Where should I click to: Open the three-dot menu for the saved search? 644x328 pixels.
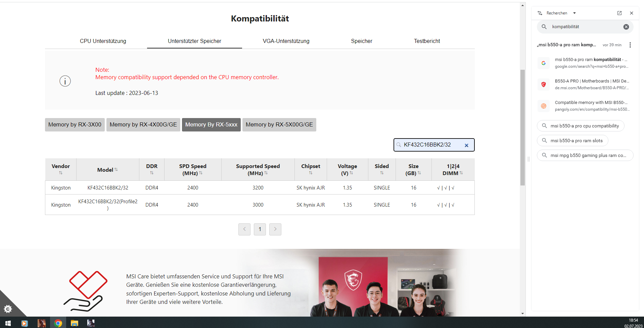pos(630,45)
